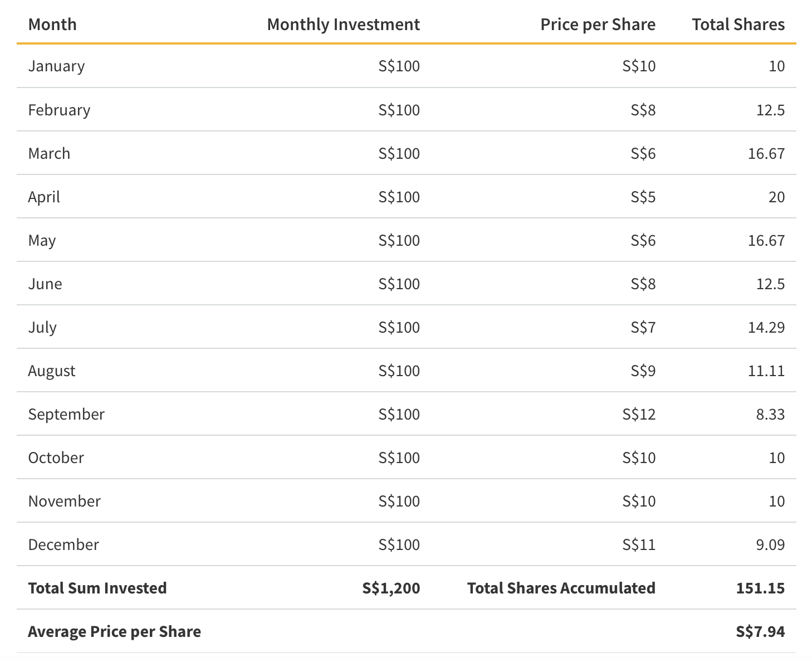Click the S$7.94 average price value
The height and width of the screenshot is (662, 812).
coord(760,631)
